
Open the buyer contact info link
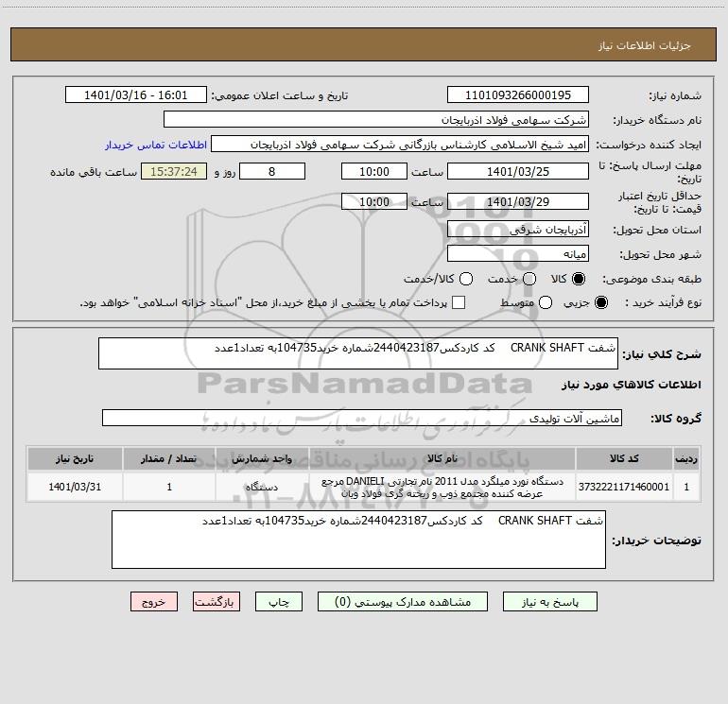156,145
